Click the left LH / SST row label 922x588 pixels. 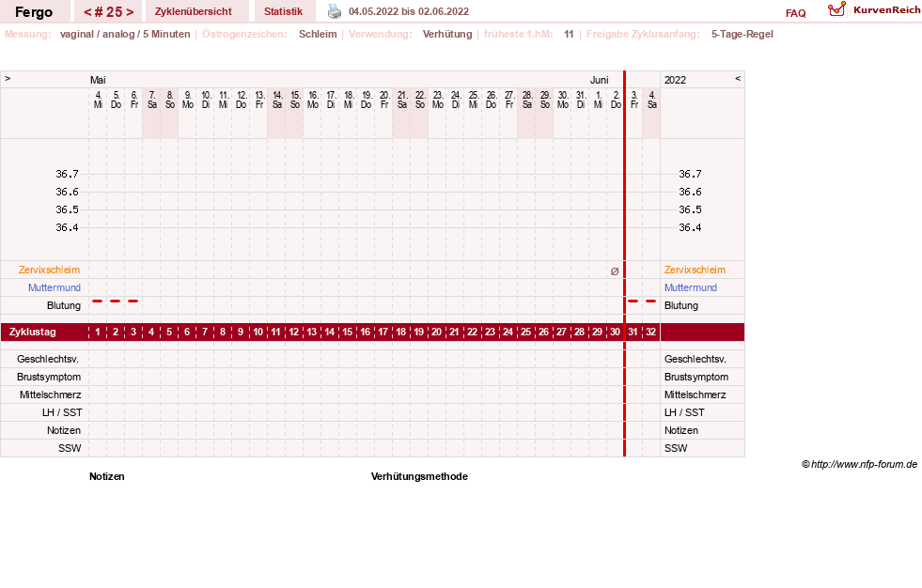click(x=62, y=412)
